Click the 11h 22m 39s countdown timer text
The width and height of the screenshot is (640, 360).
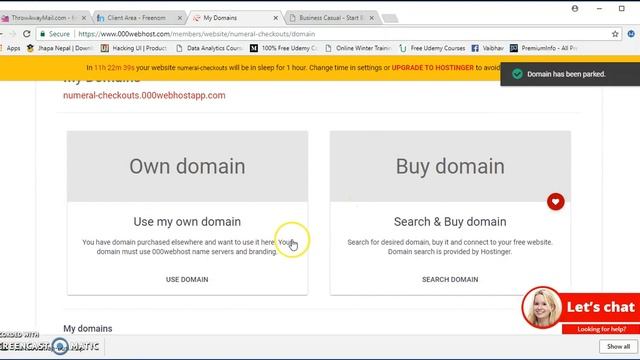pos(114,68)
